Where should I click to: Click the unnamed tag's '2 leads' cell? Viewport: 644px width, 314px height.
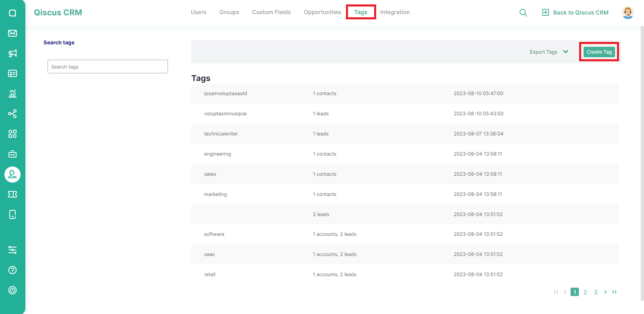[321, 214]
